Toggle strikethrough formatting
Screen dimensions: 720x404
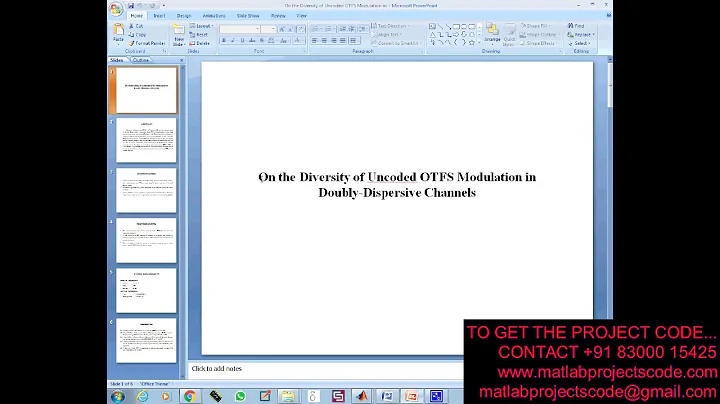252,40
